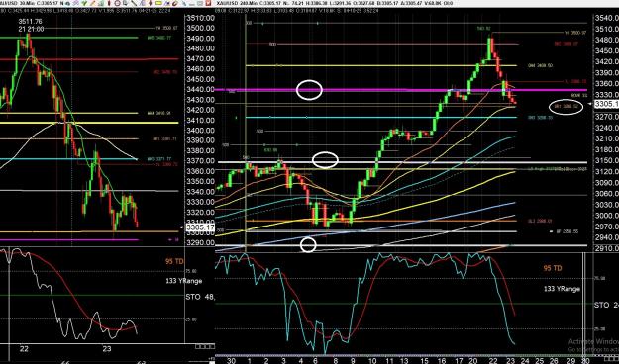Image resolution: width=619 pixels, height=364 pixels.
Task: Select the diagonal trend line tool icon
Action: [x=133, y=3]
